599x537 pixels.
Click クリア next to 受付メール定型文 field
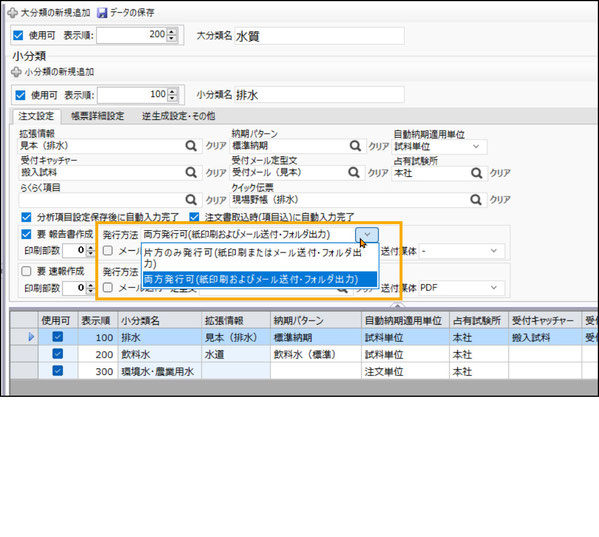point(378,173)
